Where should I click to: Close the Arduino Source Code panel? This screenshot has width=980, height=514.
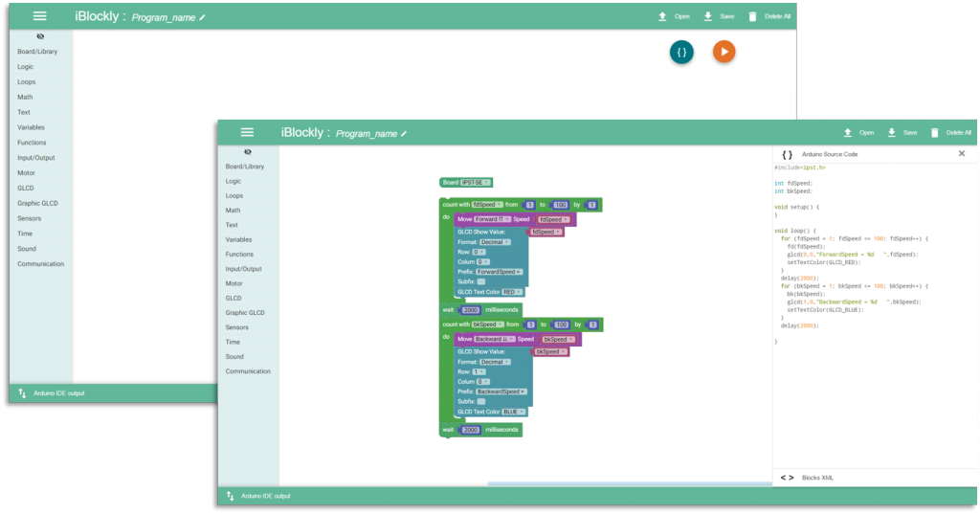962,154
